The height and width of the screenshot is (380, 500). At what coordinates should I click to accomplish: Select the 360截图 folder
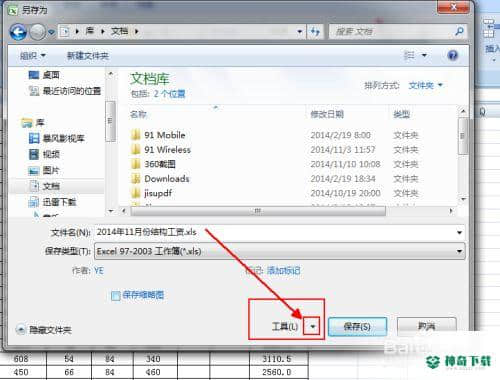pos(153,164)
